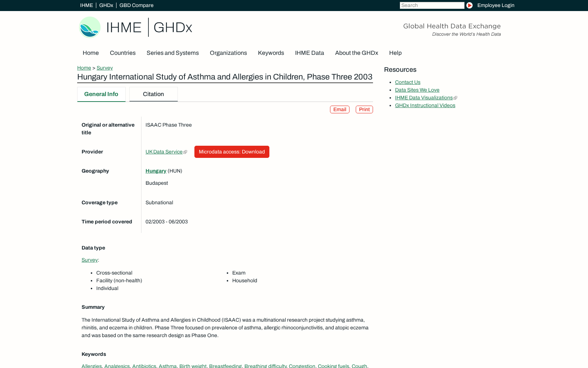This screenshot has width=588, height=368.
Task: Click the 'ISAAC Phase Three' alternative title text
Action: (x=169, y=125)
